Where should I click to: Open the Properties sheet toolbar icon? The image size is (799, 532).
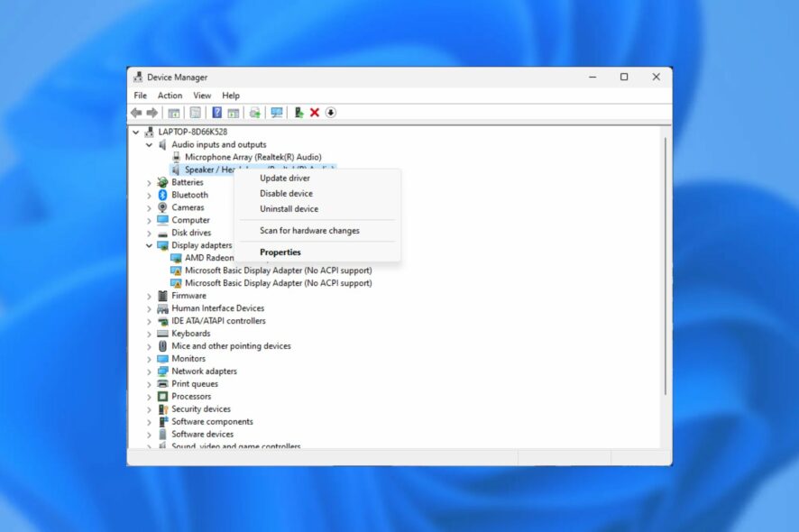pyautogui.click(x=195, y=113)
